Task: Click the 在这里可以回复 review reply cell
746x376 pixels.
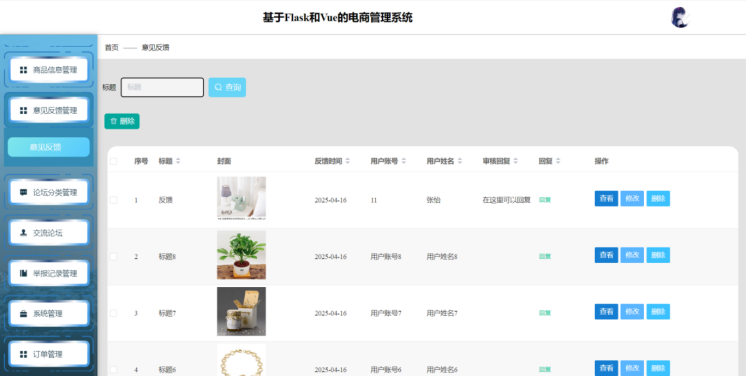Action: click(x=507, y=200)
